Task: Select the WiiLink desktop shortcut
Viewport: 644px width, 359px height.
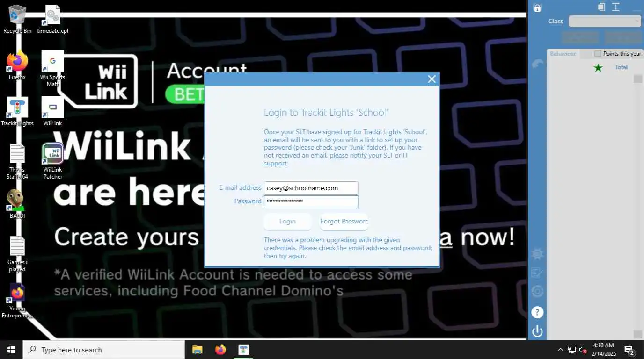Action: point(53,112)
